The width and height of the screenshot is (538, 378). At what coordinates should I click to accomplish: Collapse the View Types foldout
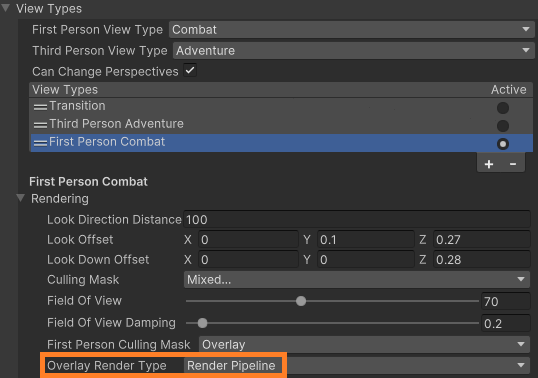click(x=6, y=8)
